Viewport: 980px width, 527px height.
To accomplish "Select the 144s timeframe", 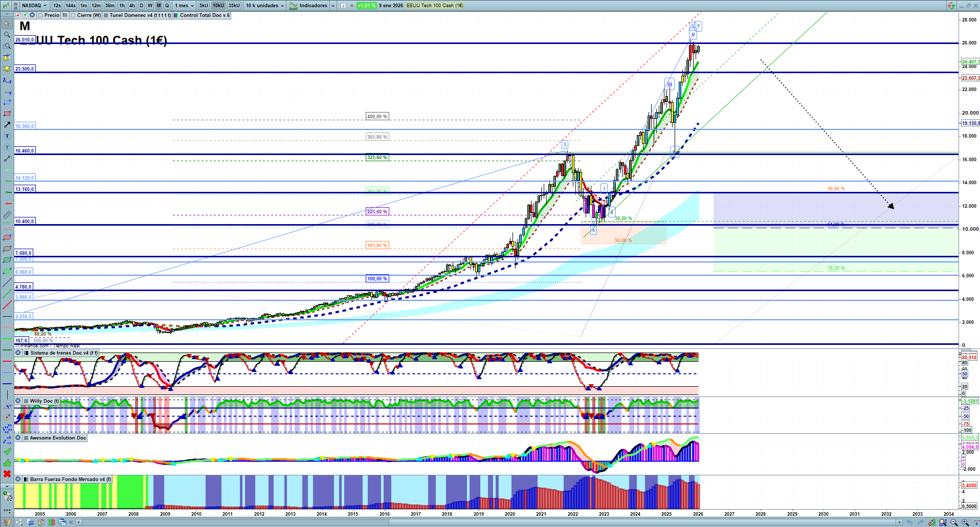I will pyautogui.click(x=71, y=6).
